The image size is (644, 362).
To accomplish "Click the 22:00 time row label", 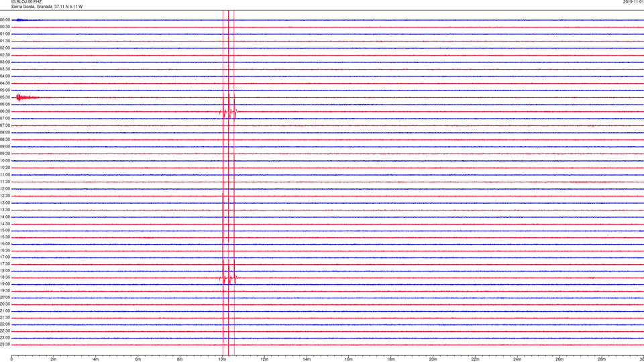I will (5, 324).
